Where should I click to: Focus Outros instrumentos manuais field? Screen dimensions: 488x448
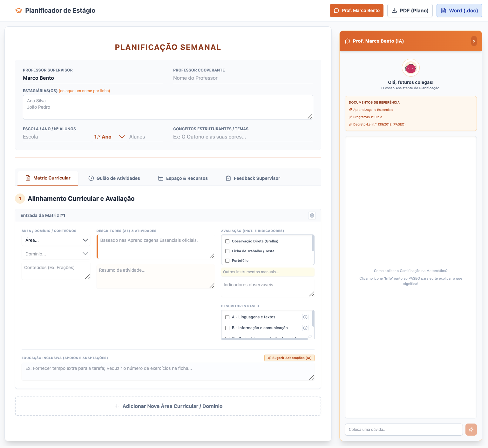click(x=268, y=272)
